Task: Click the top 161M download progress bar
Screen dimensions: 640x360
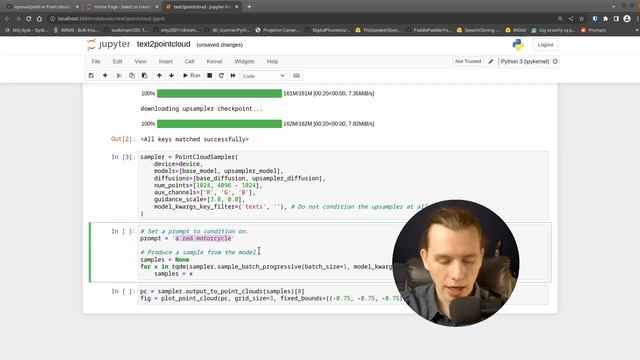Action: [x=219, y=93]
